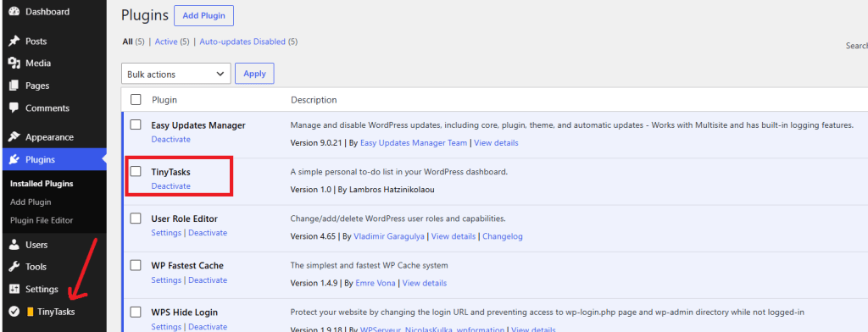
Task: Open Vladimir Garagulya author link
Action: pos(389,236)
